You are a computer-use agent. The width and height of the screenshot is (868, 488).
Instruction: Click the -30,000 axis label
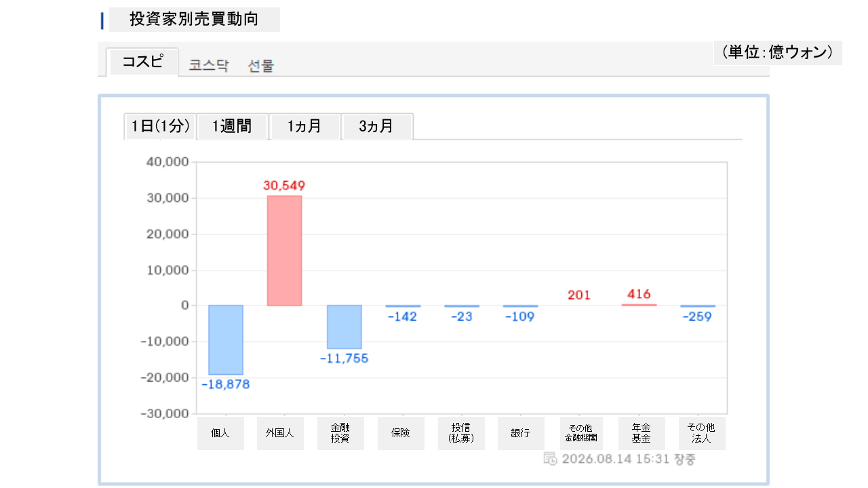[x=164, y=413]
